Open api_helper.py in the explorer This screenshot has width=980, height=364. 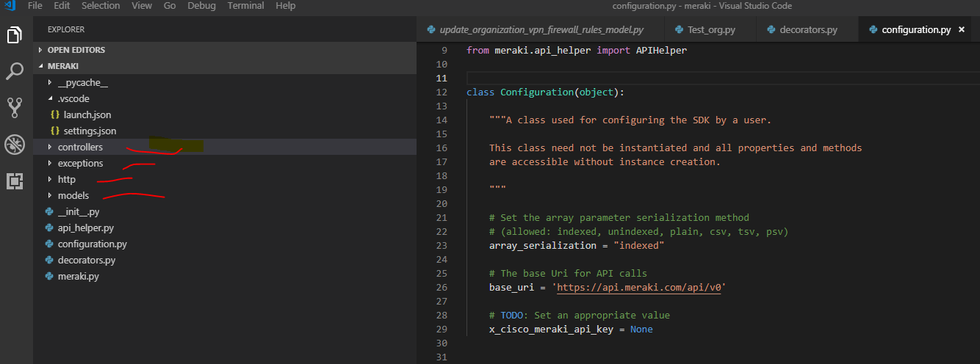pyautogui.click(x=85, y=228)
